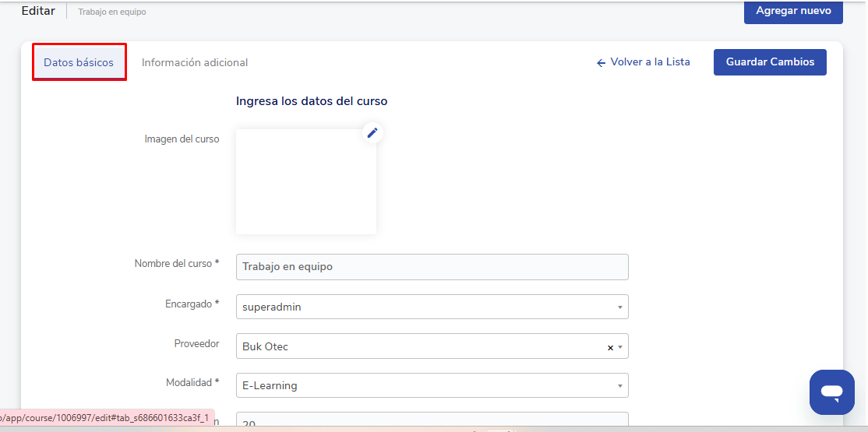Expand the Modalidad dropdown showing E-Learning
This screenshot has height=432, width=868.
point(432,385)
